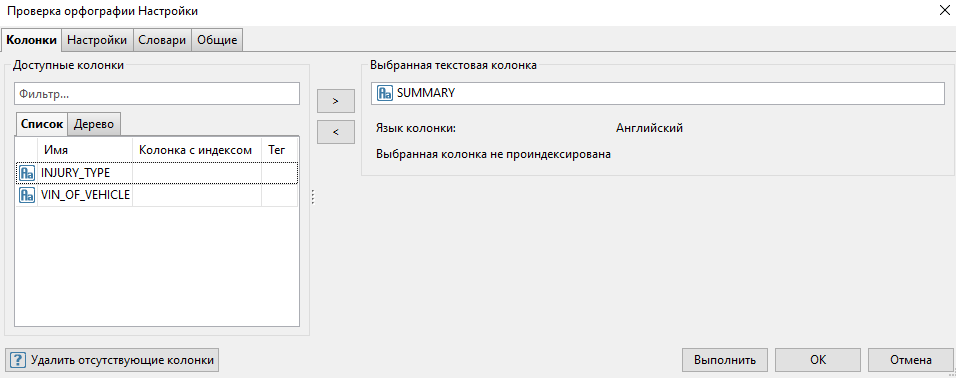Switch available columns view to Дерево
The image size is (956, 378).
(94, 124)
